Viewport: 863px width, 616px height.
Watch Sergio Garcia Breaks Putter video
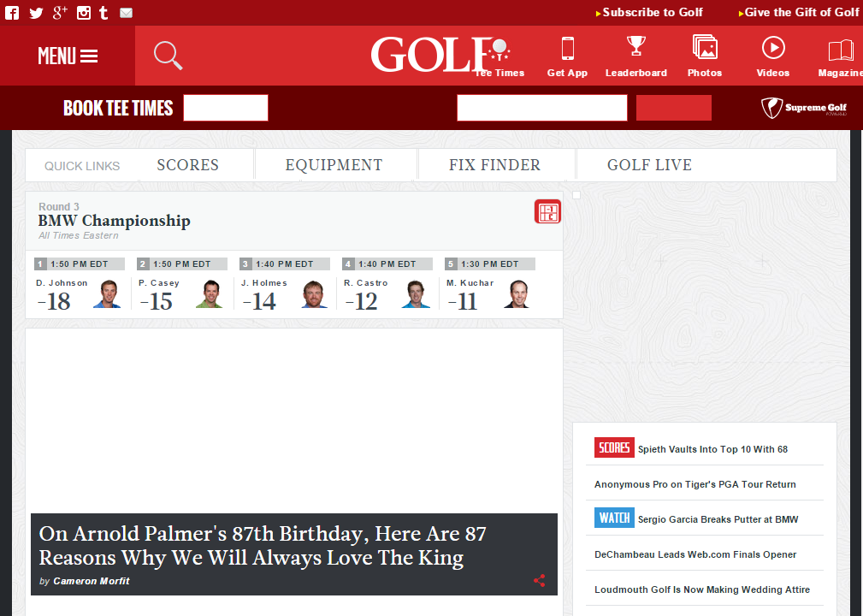[718, 519]
